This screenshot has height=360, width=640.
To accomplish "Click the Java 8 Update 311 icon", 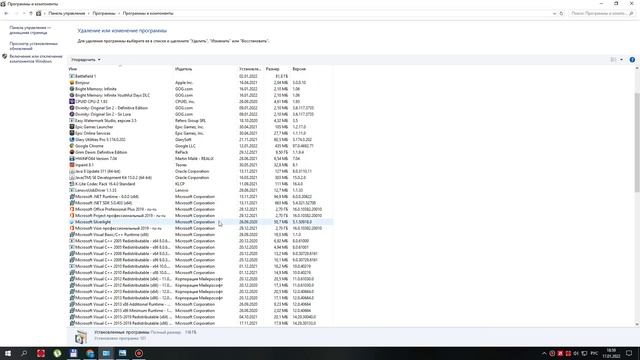I will pyautogui.click(x=72, y=171).
